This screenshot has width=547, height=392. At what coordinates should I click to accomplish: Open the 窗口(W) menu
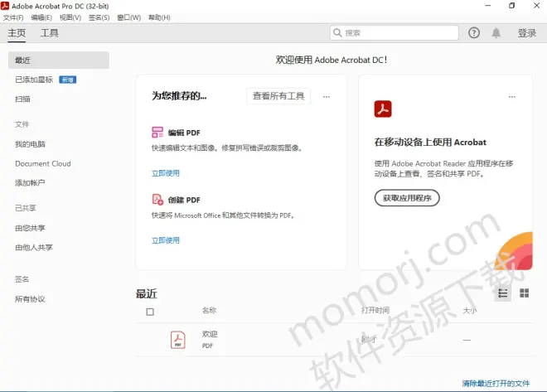128,17
